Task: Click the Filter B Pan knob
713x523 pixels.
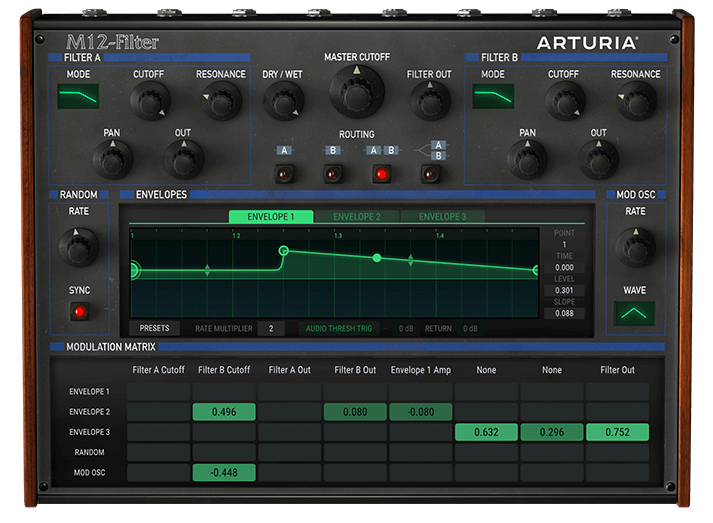Action: pyautogui.click(x=527, y=160)
